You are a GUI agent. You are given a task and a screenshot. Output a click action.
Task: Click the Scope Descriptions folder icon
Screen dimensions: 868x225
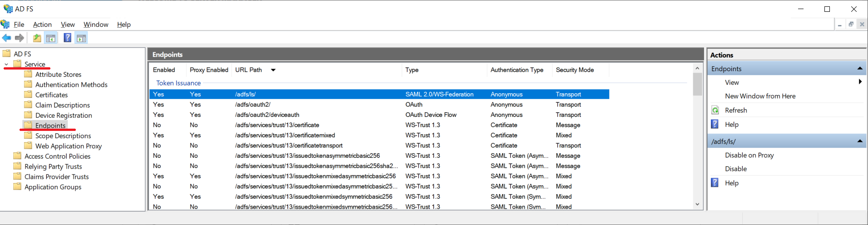[28, 135]
